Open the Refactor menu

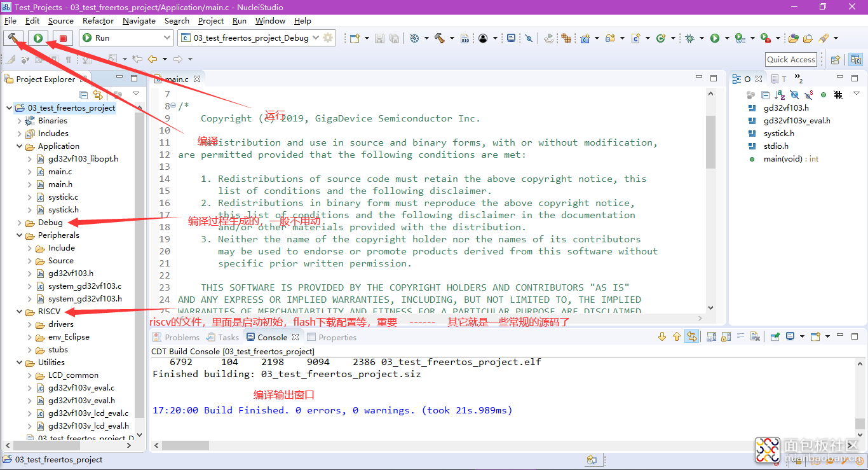(98, 20)
